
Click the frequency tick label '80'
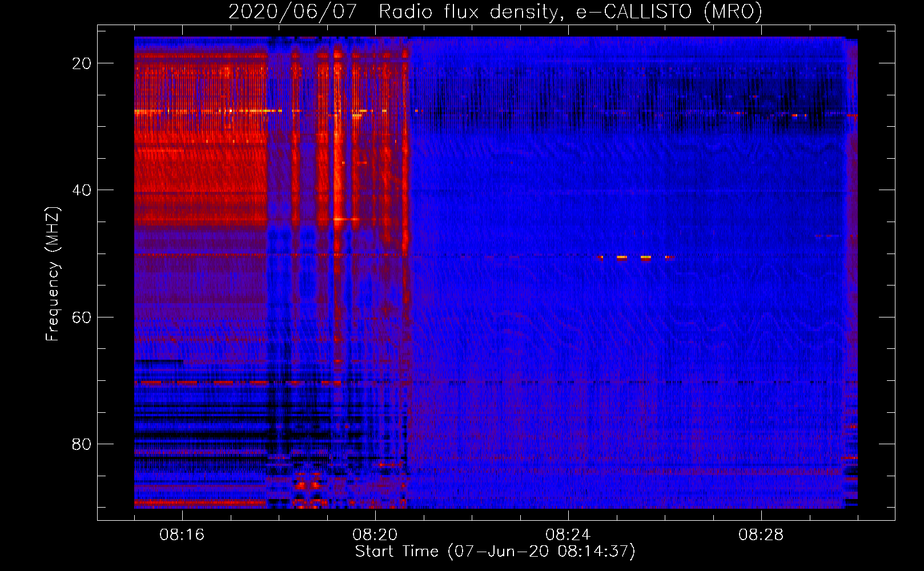coord(82,444)
